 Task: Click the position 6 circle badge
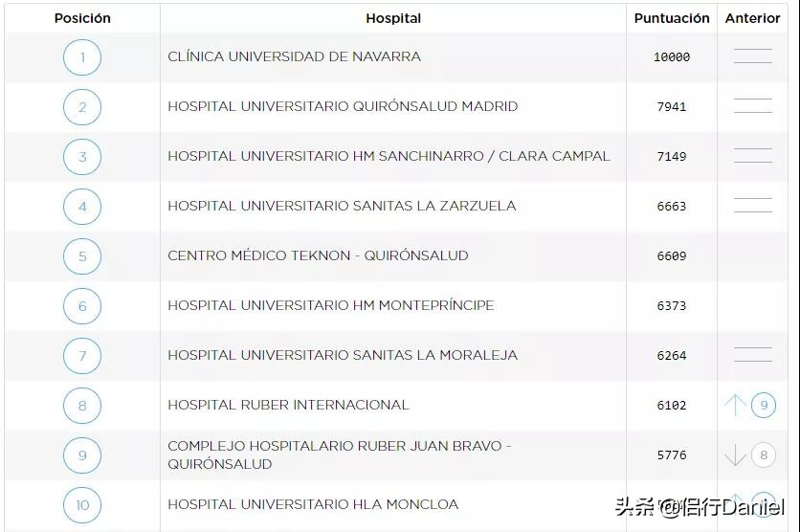tap(82, 306)
